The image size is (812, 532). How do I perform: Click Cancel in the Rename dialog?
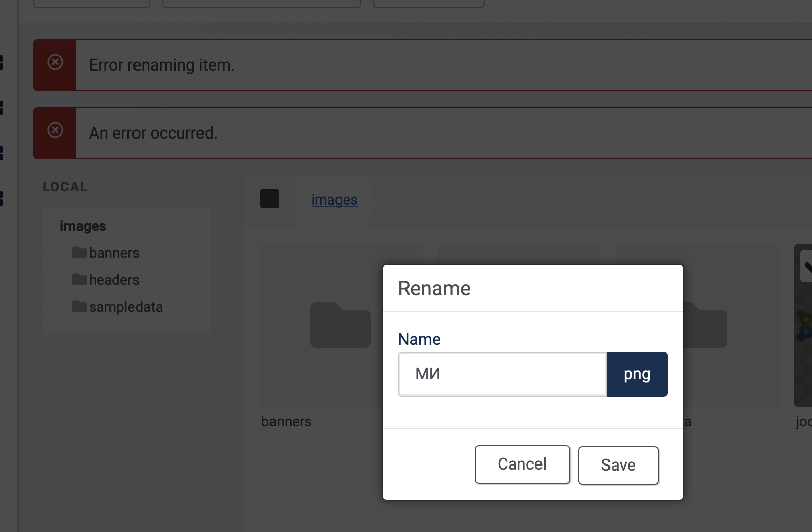[x=522, y=464]
